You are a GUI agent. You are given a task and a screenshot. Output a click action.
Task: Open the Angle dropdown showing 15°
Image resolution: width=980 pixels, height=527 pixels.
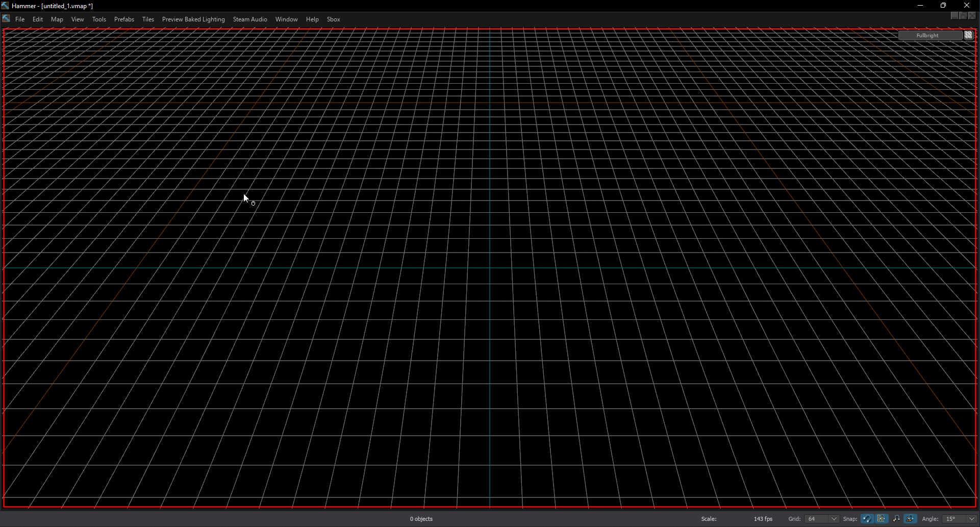971,518
